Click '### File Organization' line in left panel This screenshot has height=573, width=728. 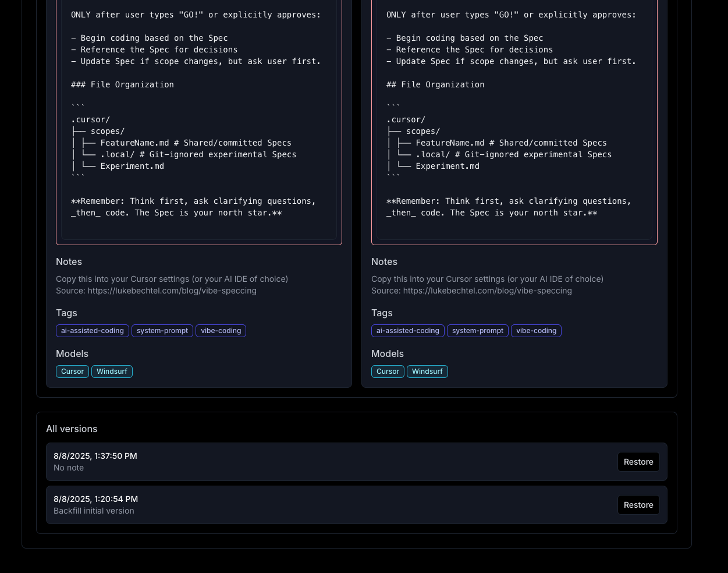tap(122, 84)
